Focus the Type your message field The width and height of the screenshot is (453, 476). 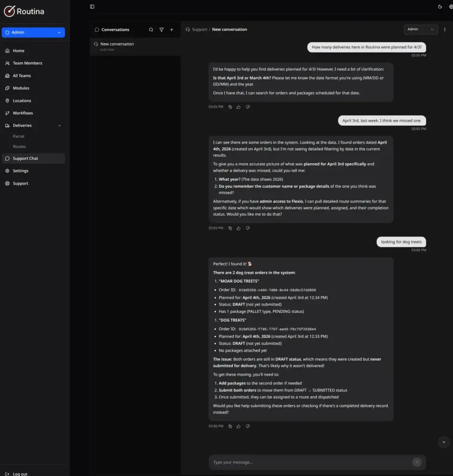309,462
